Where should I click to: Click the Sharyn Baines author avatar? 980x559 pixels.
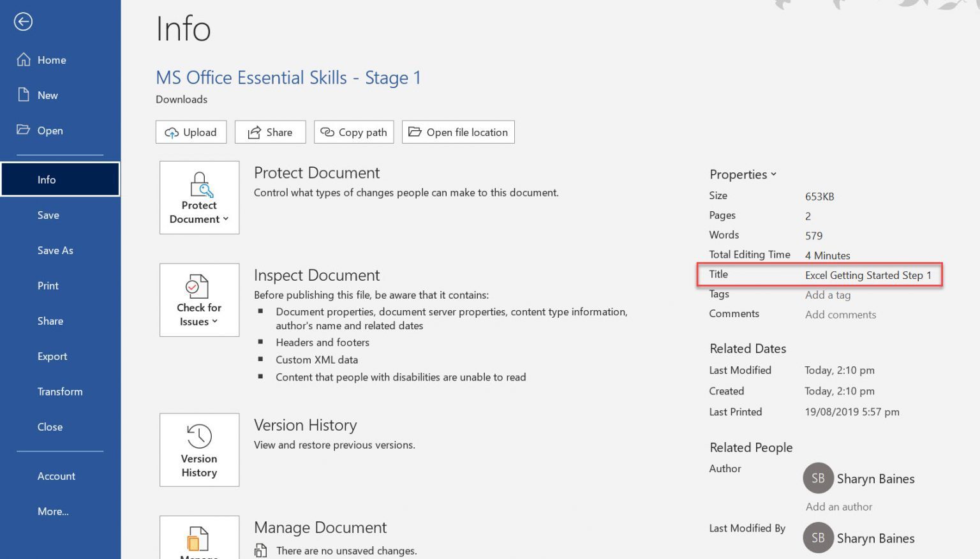coord(818,478)
